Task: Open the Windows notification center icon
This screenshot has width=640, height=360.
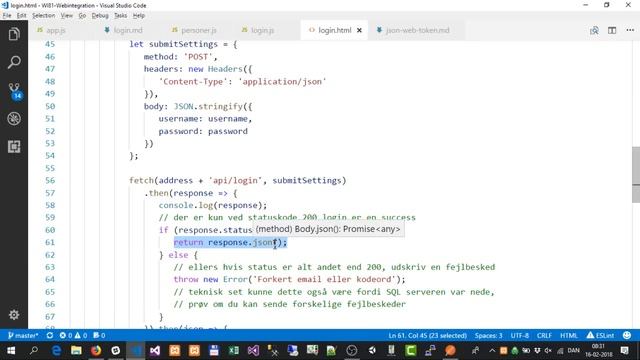Action: [624, 351]
